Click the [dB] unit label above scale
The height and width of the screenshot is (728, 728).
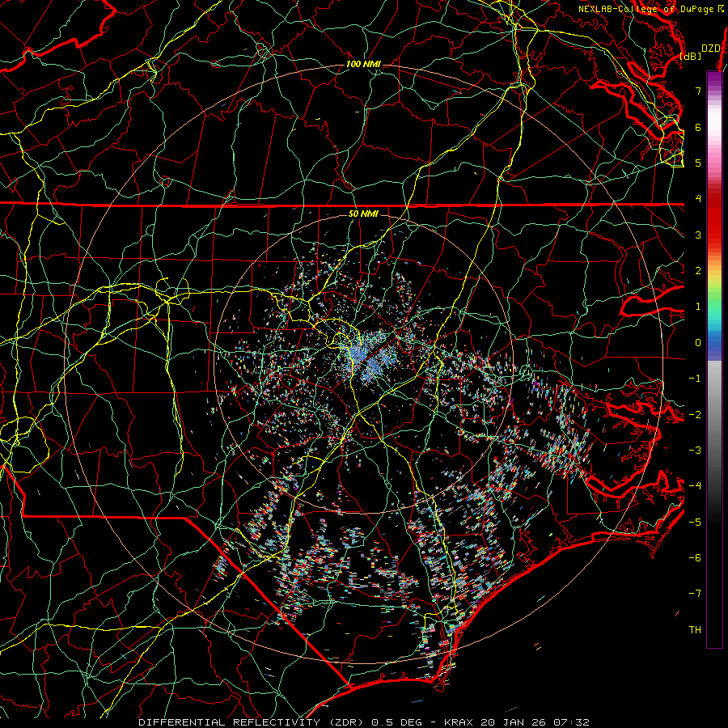click(691, 56)
